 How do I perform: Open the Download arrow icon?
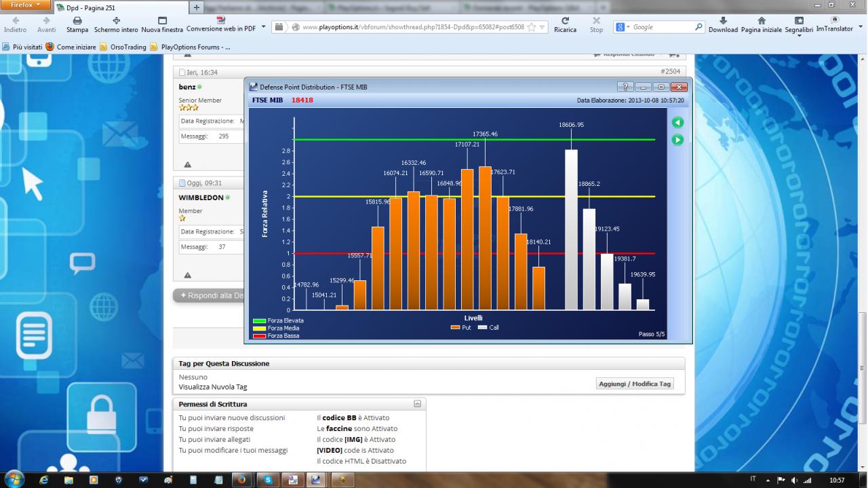click(x=723, y=21)
